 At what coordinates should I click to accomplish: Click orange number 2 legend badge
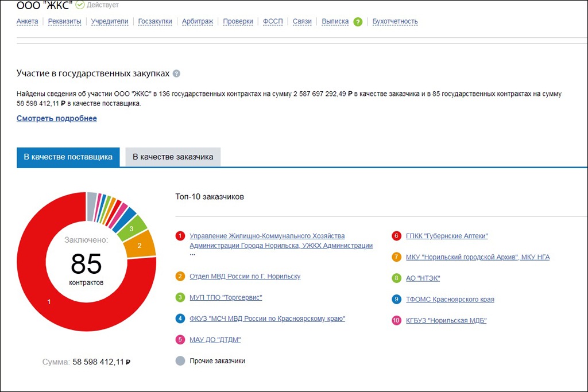click(x=180, y=277)
